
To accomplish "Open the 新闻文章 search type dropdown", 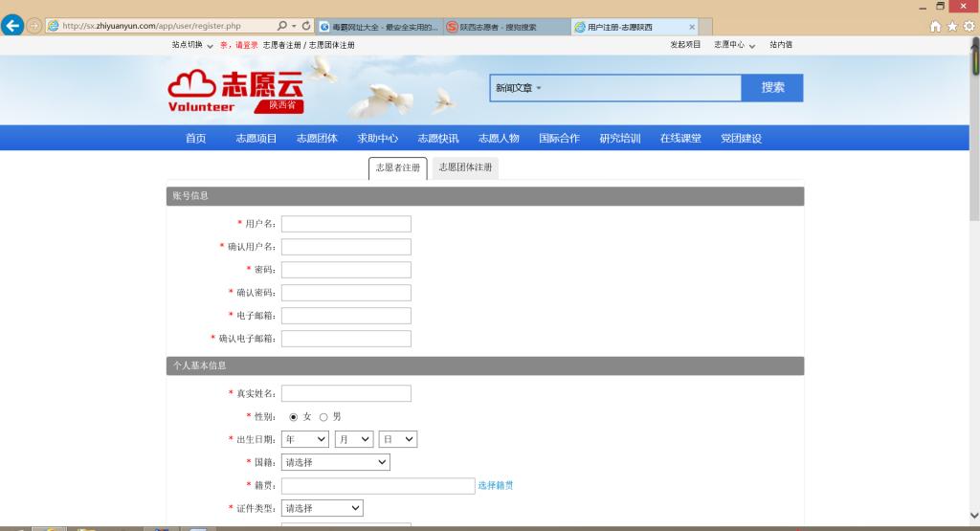I will click(519, 88).
